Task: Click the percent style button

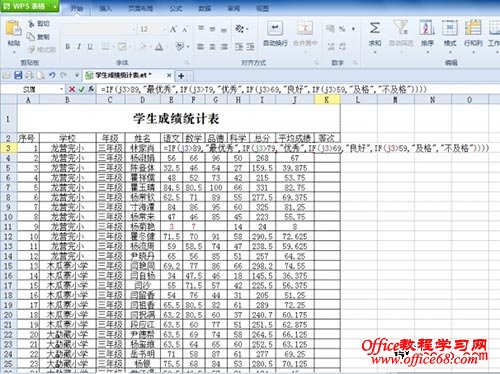Action: tap(342, 29)
